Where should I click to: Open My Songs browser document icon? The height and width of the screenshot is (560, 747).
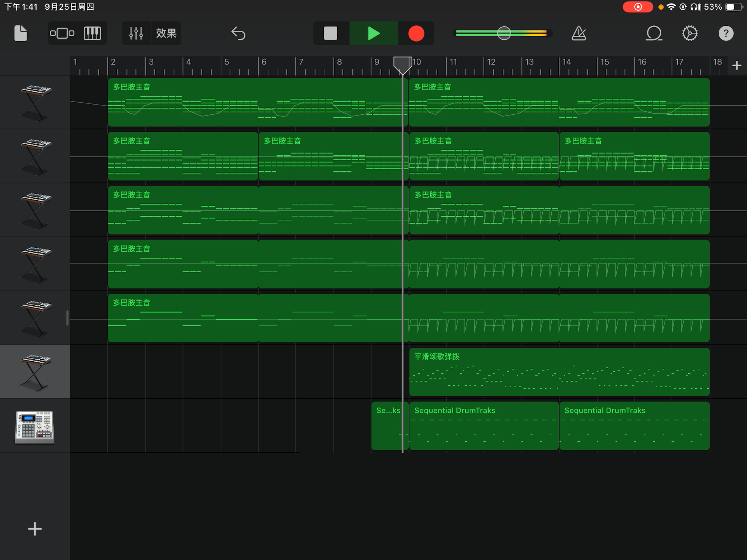coord(21,33)
